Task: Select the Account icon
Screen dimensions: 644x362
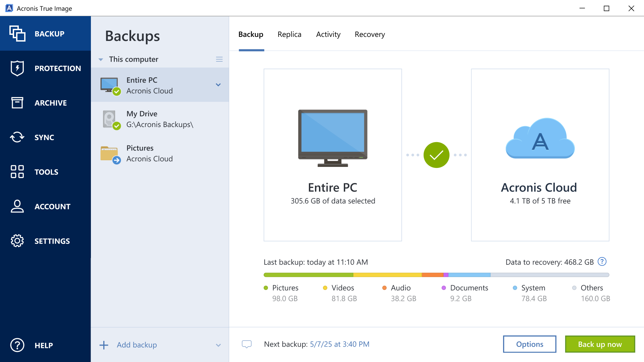Action: coord(17,206)
